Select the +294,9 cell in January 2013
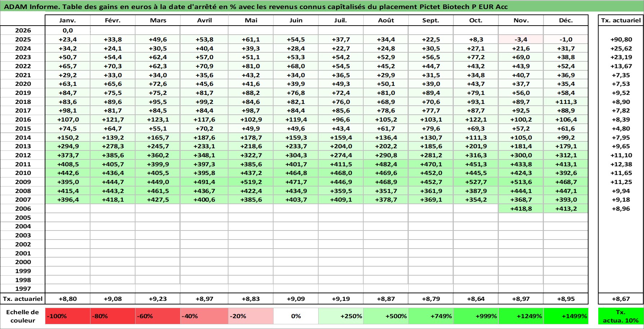644x329 pixels. (x=68, y=146)
